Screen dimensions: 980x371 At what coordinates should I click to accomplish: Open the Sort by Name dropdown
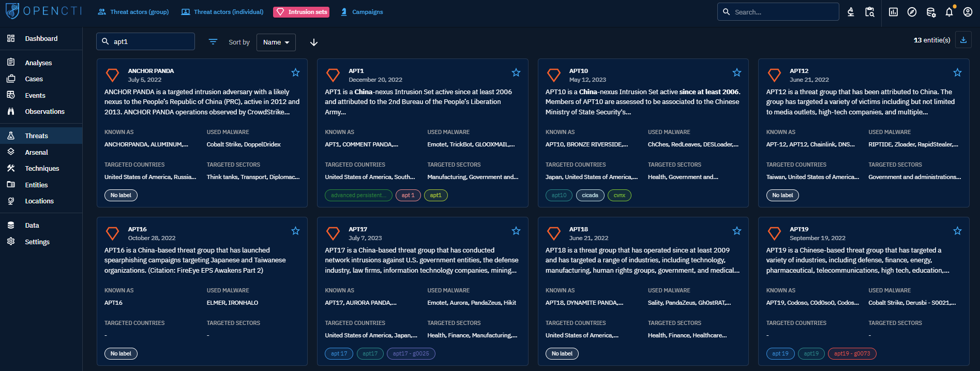pos(276,42)
